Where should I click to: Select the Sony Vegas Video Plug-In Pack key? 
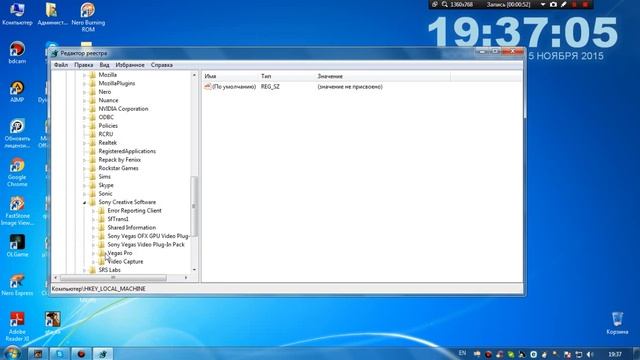click(146, 244)
